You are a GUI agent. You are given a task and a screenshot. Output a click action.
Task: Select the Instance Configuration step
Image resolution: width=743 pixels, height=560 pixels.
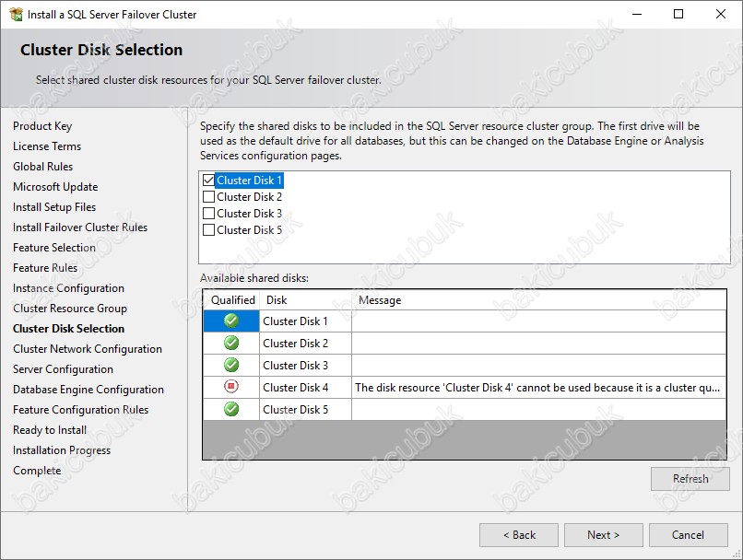(x=69, y=288)
